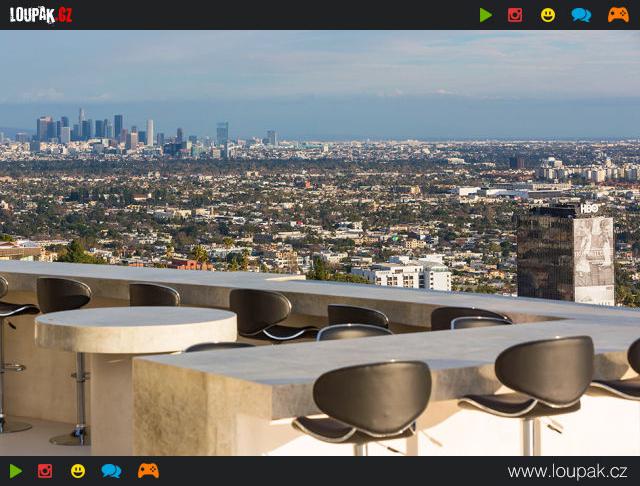Click the green play icon in footer

16,471
